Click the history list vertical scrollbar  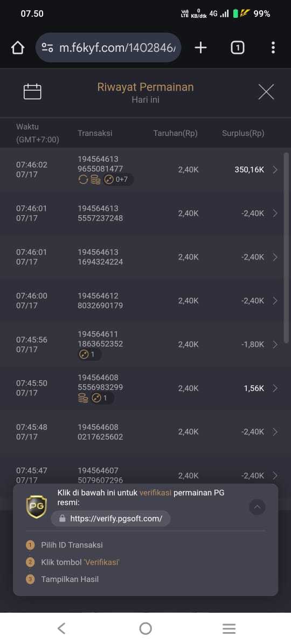click(x=286, y=248)
